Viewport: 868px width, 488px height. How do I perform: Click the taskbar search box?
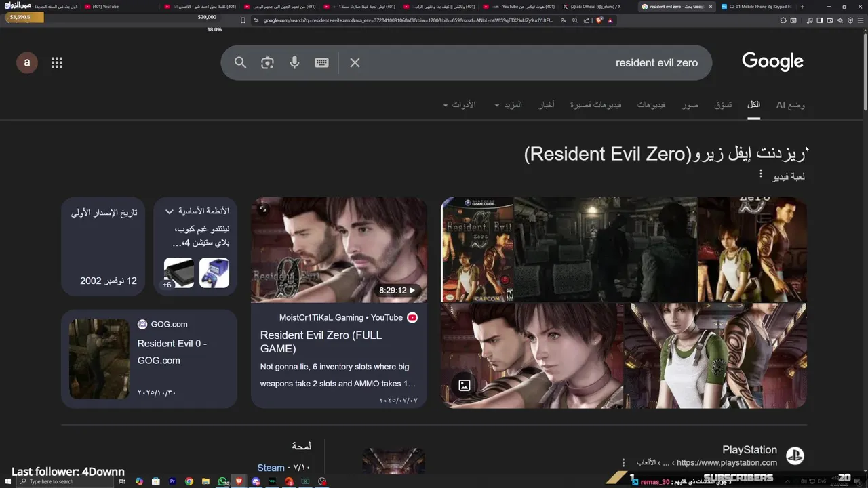(65, 481)
